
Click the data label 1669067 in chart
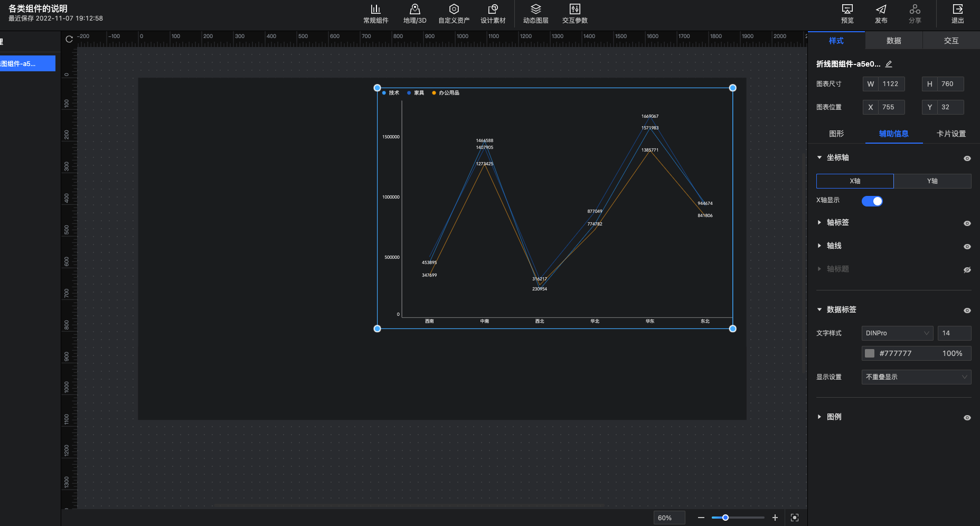(x=650, y=116)
